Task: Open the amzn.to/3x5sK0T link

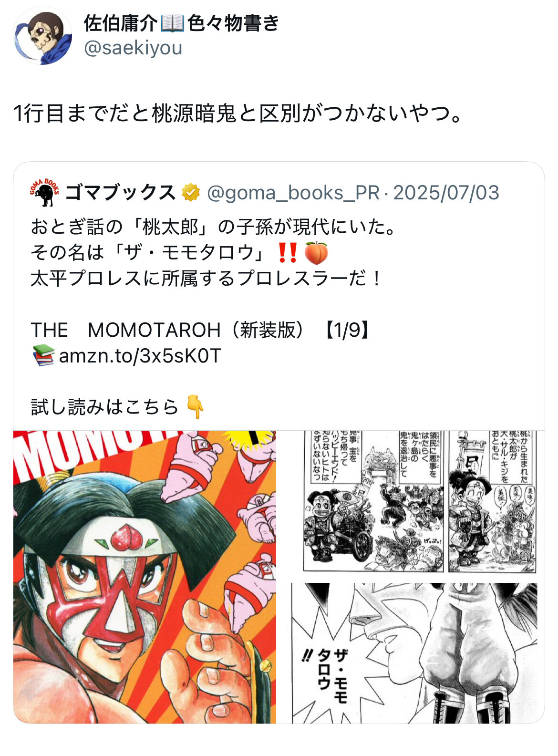Action: pos(140,356)
